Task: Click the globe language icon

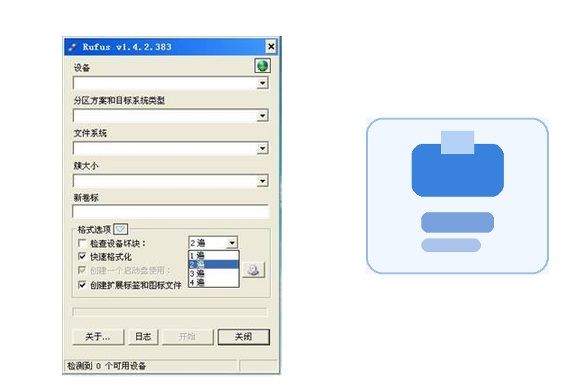Action: (262, 66)
